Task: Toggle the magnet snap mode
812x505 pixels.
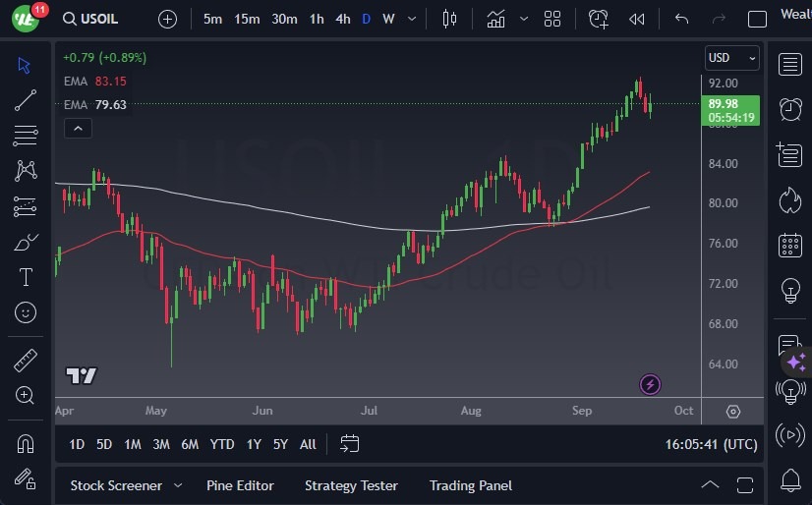Action: tap(26, 443)
